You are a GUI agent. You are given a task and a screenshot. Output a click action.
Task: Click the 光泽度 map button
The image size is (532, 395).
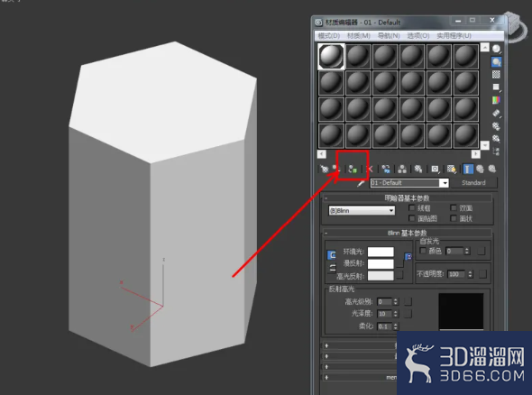click(x=408, y=314)
